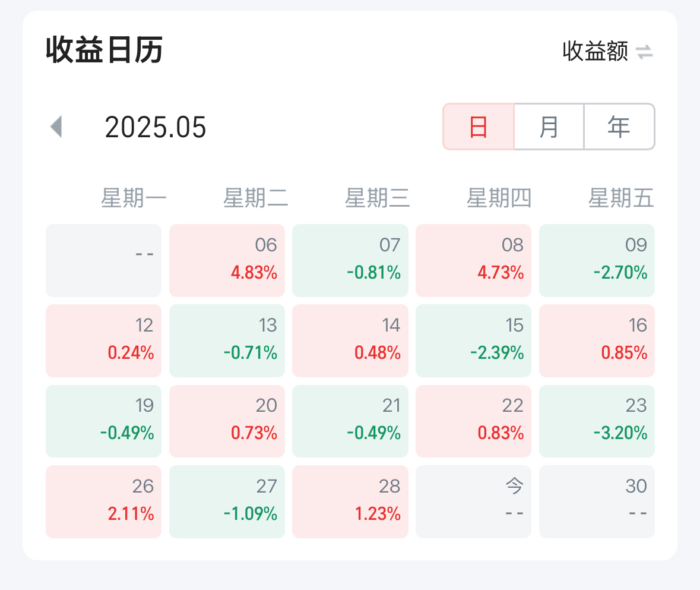This screenshot has height=590, width=700.
Task: Select day 16 with 0.85% return
Action: pyautogui.click(x=597, y=341)
